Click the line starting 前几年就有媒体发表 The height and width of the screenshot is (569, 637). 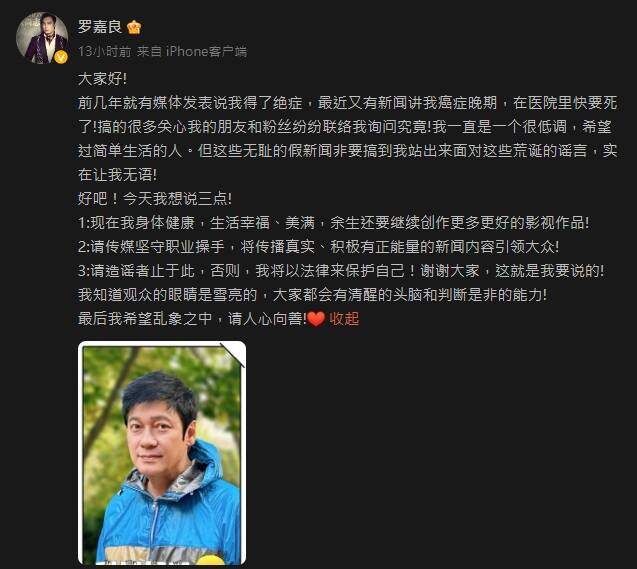click(347, 103)
